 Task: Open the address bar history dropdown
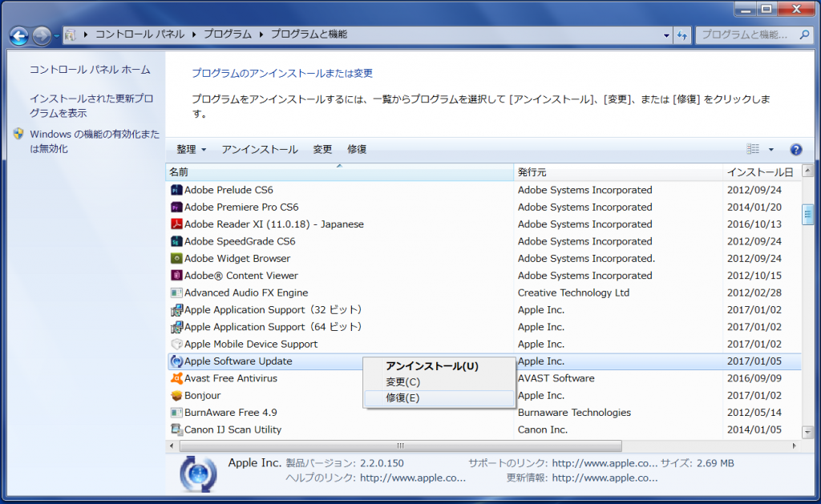pyautogui.click(x=666, y=35)
